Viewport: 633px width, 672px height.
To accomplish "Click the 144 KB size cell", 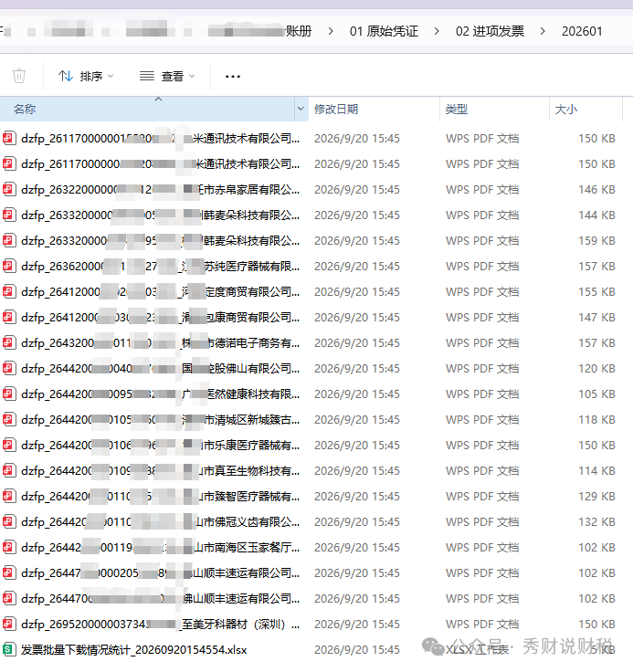I will [596, 215].
